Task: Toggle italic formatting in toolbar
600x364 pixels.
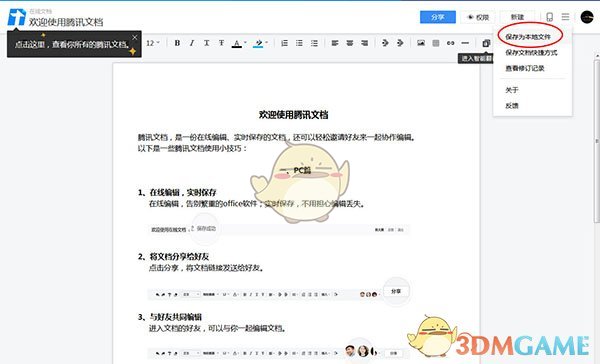Action: (x=192, y=43)
